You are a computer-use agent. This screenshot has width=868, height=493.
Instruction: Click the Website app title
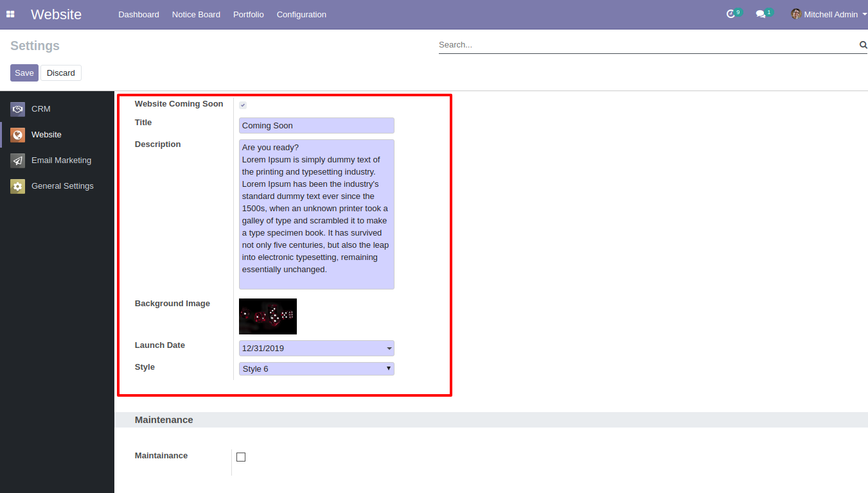56,14
